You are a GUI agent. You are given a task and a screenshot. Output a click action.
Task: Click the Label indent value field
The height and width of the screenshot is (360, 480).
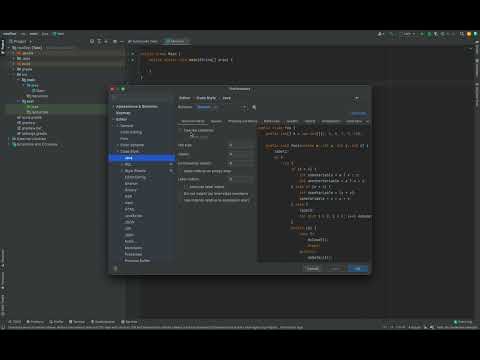[x=242, y=179]
